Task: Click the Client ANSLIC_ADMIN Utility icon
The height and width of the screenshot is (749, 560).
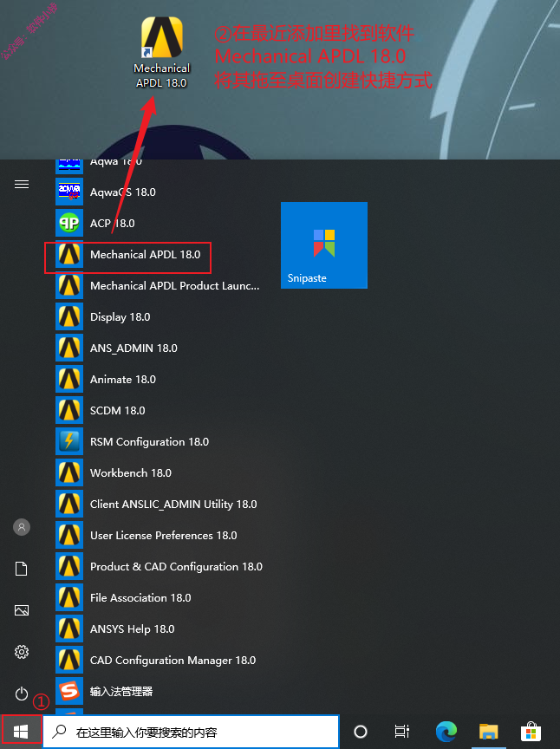Action: [x=69, y=504]
